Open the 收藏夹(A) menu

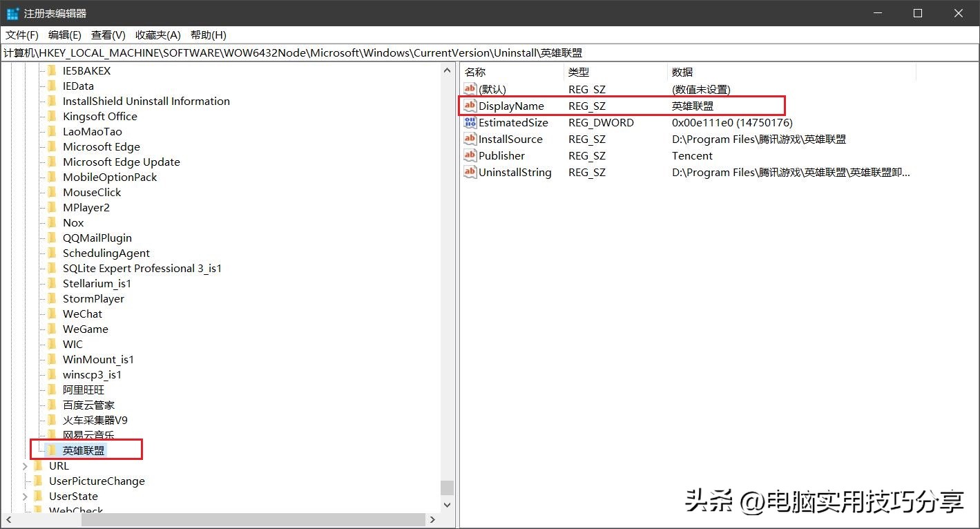158,35
